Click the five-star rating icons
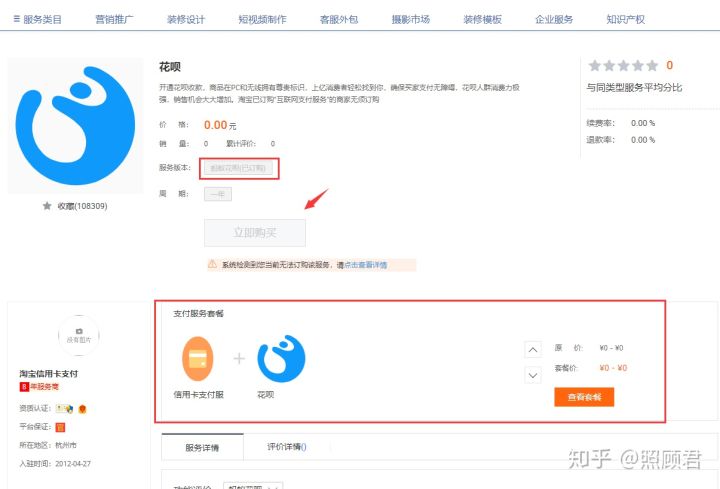 click(623, 66)
